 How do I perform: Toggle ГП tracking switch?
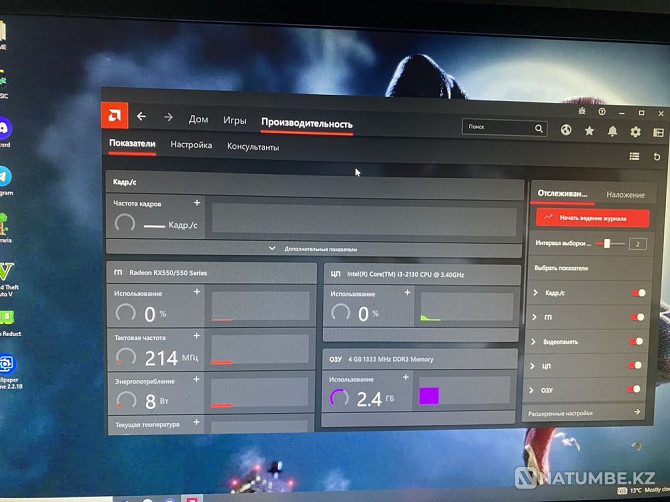coord(637,317)
